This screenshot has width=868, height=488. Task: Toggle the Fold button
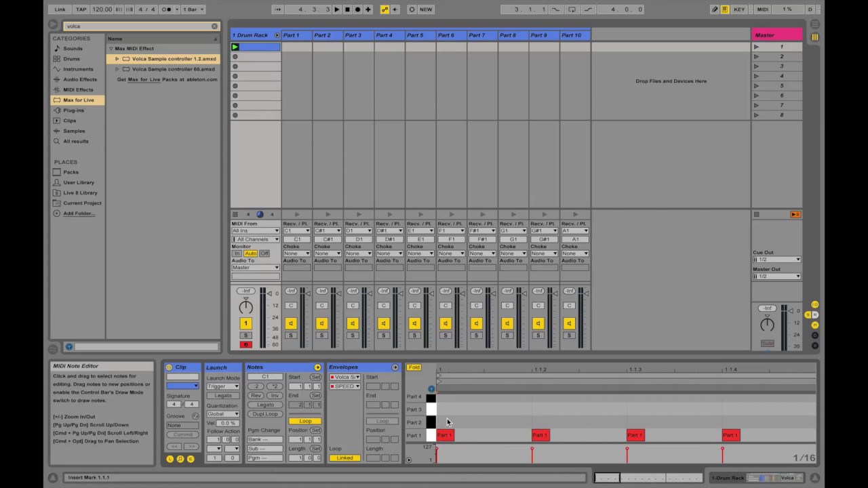point(414,367)
